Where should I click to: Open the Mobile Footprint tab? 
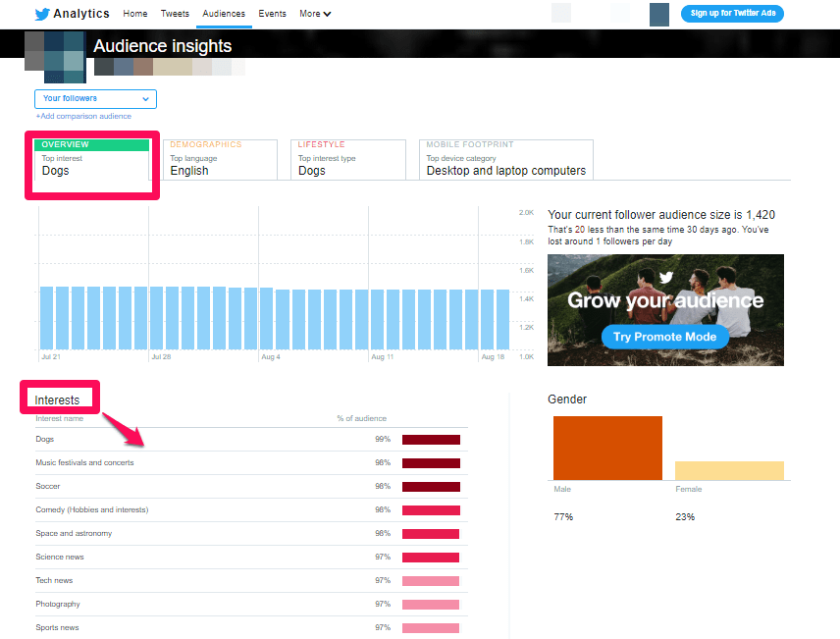506,160
